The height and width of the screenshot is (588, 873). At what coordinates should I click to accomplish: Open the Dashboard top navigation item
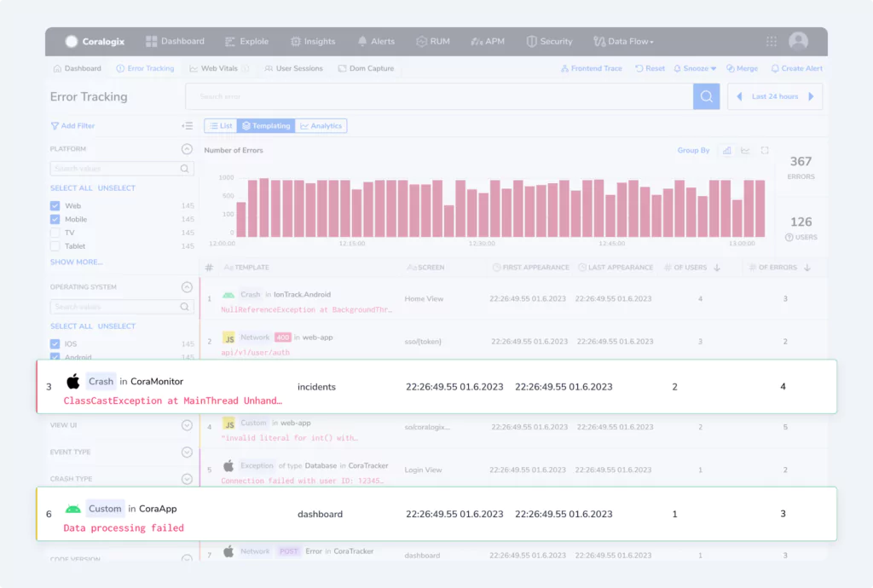pyautogui.click(x=175, y=41)
